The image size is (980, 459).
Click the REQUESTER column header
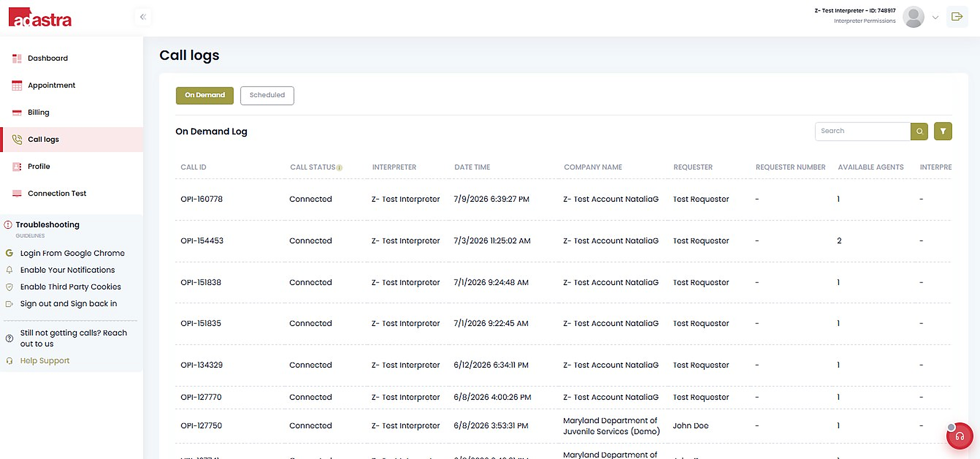[x=693, y=167]
